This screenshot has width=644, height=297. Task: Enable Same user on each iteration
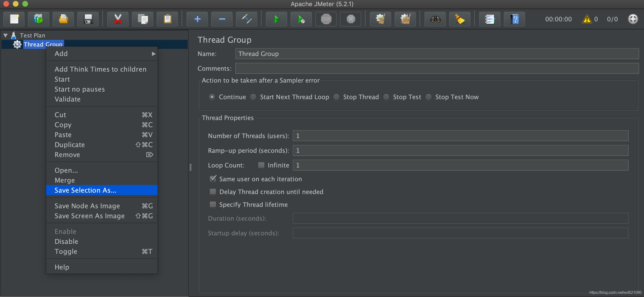(x=213, y=179)
